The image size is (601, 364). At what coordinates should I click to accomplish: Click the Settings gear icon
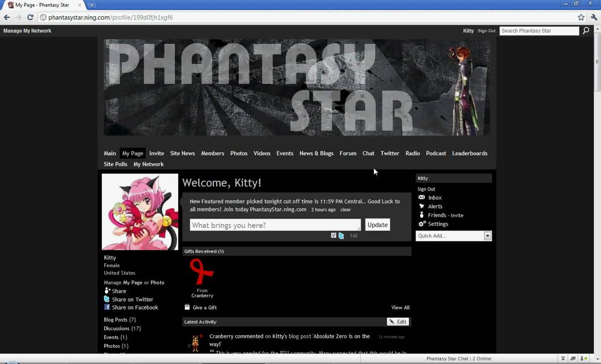click(422, 224)
